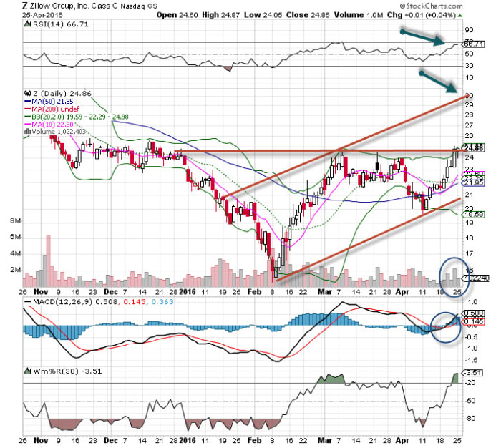
Task: Select the 'Zillow Group, Inc. Class C' title
Action: tap(74, 6)
